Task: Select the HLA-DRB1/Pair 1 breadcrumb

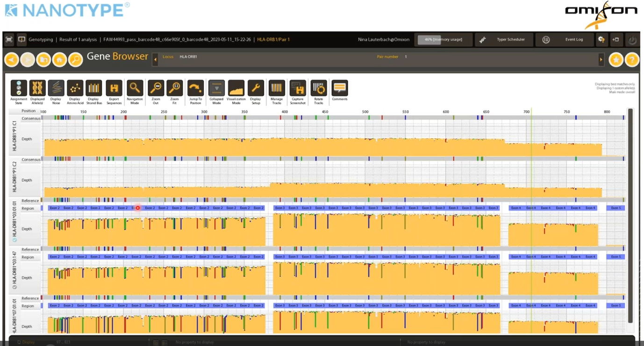Action: point(273,40)
